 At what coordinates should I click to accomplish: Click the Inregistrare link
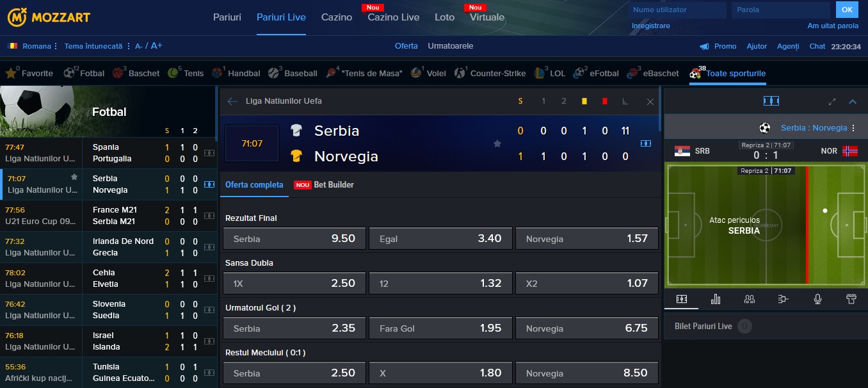(x=650, y=26)
